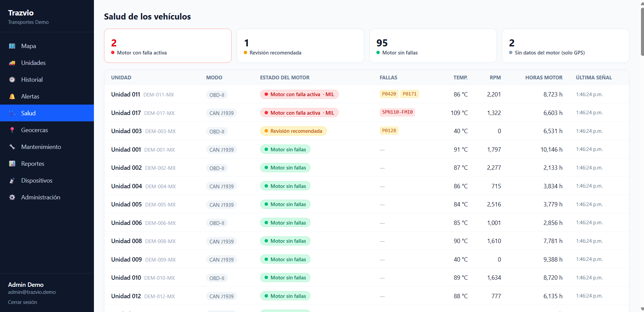
Task: Select the Revisión recomendada summary card
Action: pyautogui.click(x=300, y=46)
